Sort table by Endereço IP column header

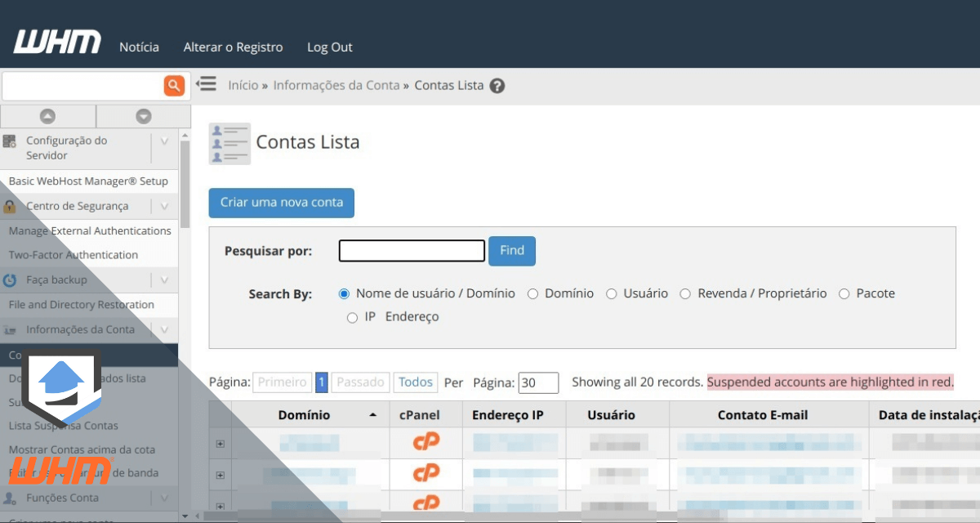[x=508, y=415]
